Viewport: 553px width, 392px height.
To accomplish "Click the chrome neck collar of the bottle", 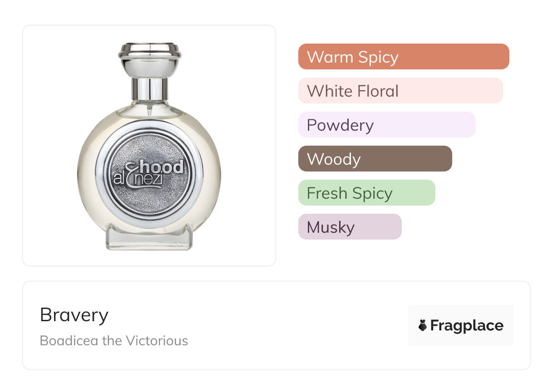I will click(149, 88).
